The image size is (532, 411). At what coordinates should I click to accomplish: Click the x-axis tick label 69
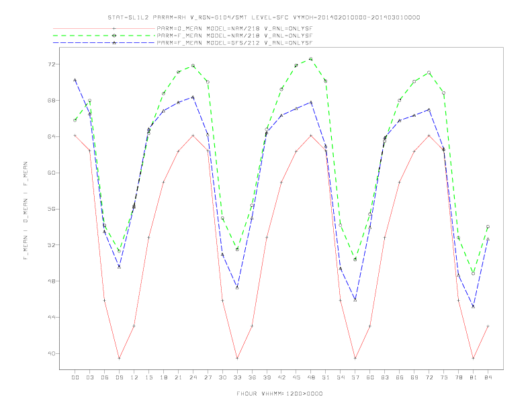point(414,377)
